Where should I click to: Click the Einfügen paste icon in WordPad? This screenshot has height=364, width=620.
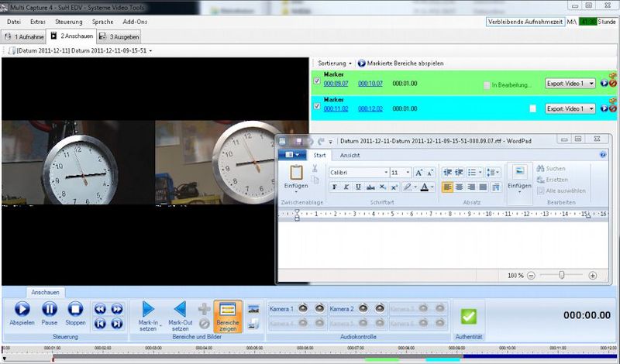[295, 172]
